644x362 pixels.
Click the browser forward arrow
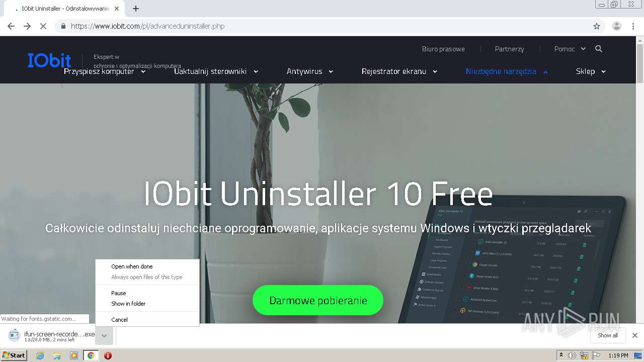click(x=27, y=26)
